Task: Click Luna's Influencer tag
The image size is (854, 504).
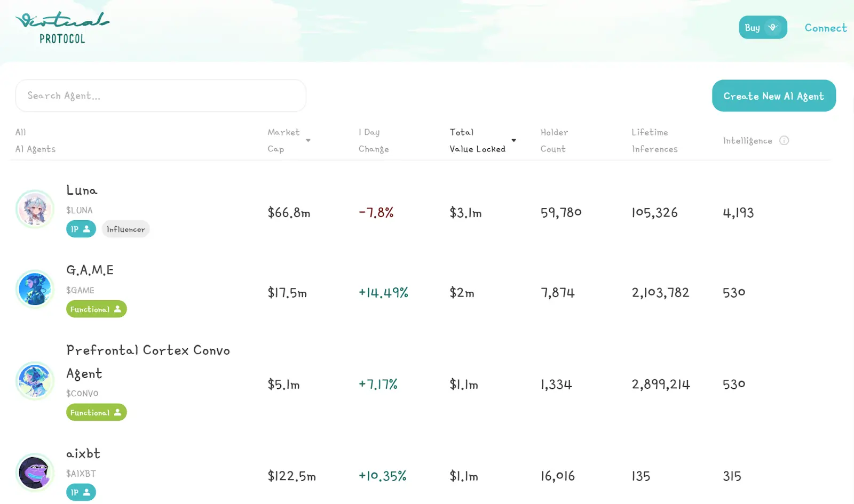Action: 126,229
